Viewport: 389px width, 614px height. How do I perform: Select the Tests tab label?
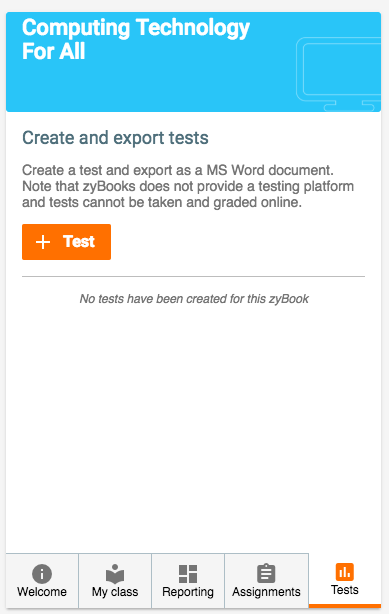pyautogui.click(x=345, y=590)
